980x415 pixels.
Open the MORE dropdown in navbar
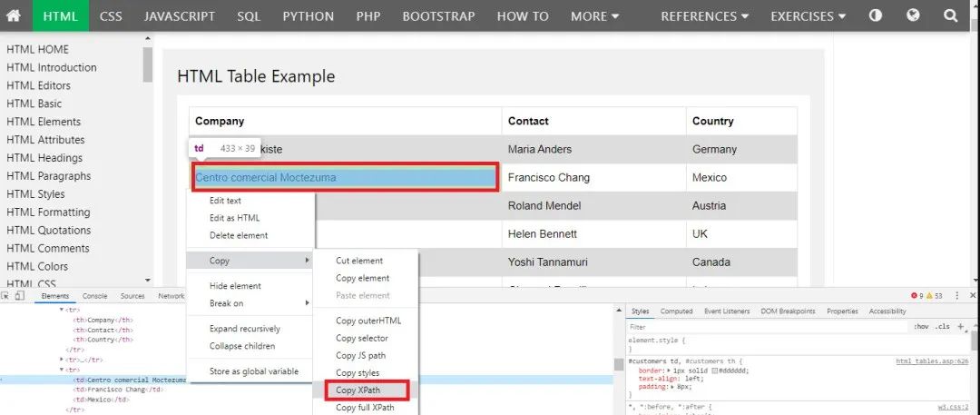coord(594,15)
